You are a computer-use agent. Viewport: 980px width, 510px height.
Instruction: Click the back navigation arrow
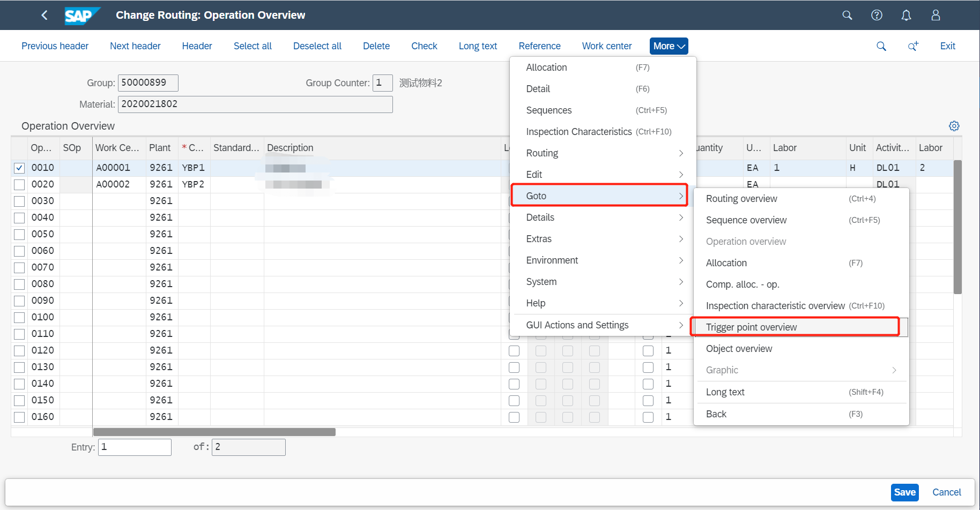click(x=44, y=15)
